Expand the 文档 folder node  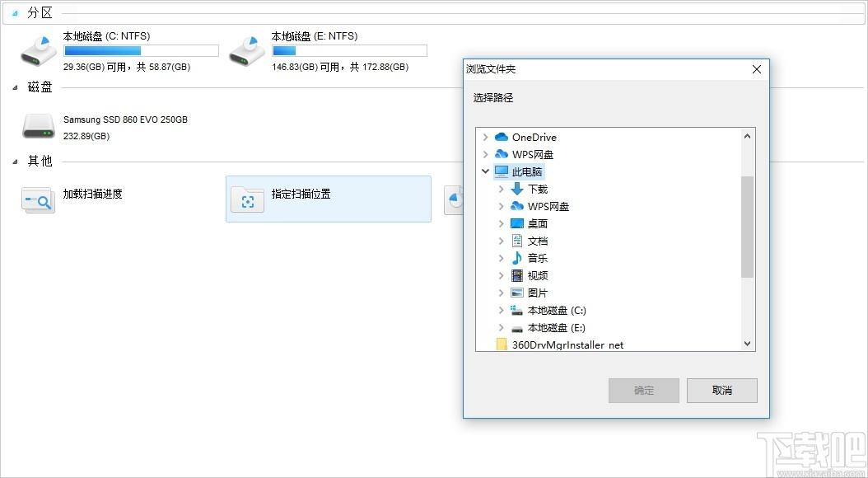pyautogui.click(x=501, y=241)
